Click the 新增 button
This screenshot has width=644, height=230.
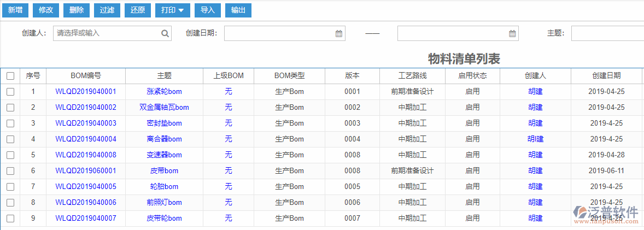click(x=15, y=10)
